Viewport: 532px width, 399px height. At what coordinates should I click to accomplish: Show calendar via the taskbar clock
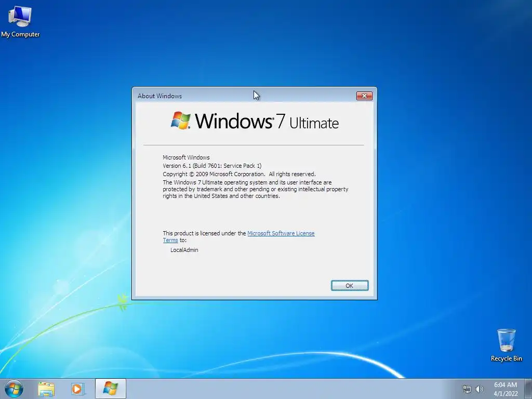tap(506, 389)
